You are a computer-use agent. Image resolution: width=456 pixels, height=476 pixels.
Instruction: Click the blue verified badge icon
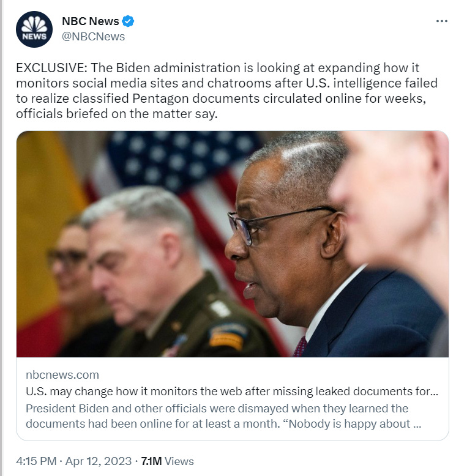[x=128, y=21]
